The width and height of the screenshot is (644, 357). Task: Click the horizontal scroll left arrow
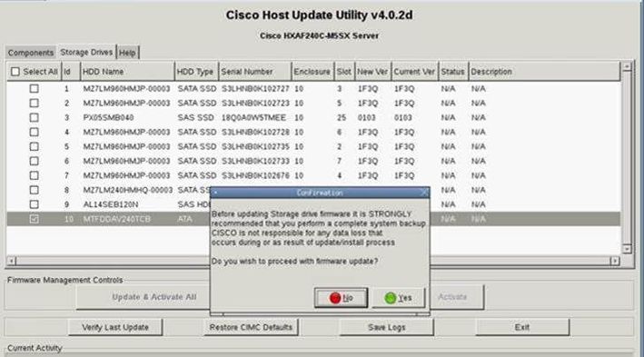click(x=12, y=261)
